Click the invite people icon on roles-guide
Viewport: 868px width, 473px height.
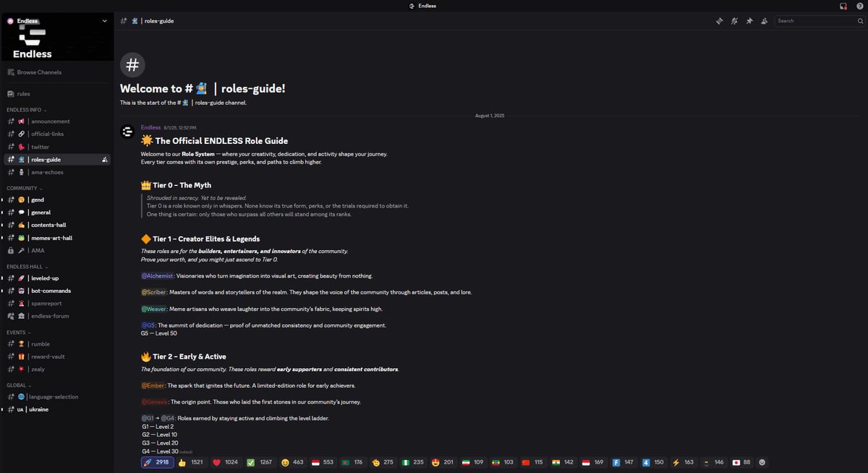pyautogui.click(x=105, y=160)
